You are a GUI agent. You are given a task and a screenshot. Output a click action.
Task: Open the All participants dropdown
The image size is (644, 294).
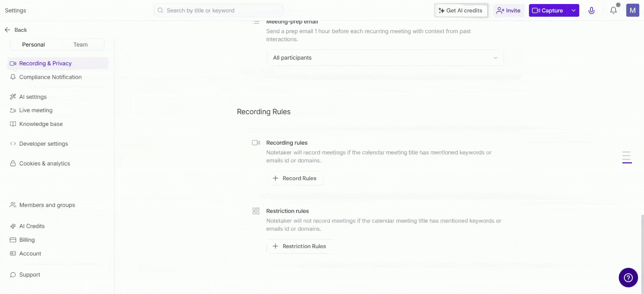pyautogui.click(x=385, y=57)
